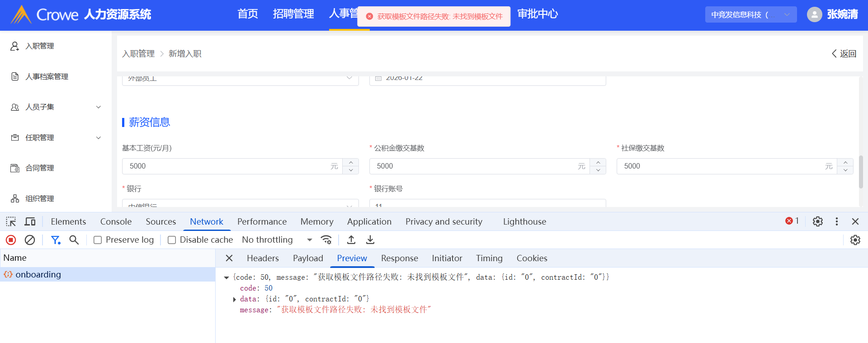Viewport: 868px width, 343px height.
Task: Open the Memory tab
Action: [317, 221]
